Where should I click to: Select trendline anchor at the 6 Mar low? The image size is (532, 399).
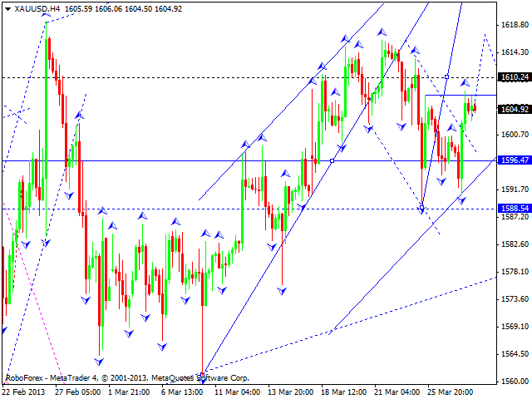[203, 375]
